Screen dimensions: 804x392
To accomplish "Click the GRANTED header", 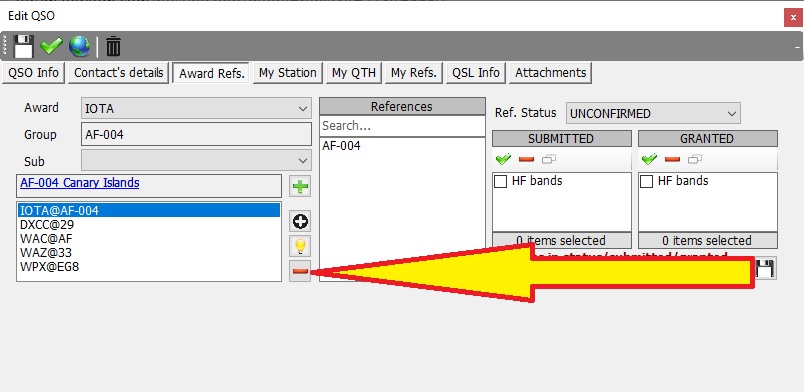I will click(x=708, y=139).
